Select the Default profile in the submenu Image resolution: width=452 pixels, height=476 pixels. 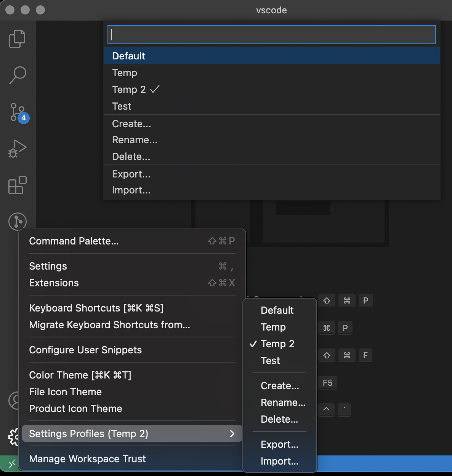coord(277,310)
